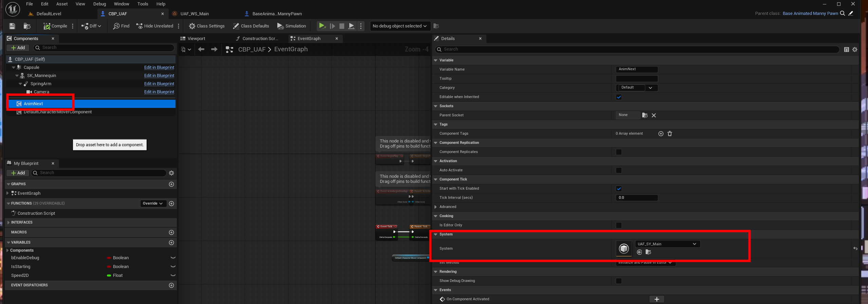This screenshot has height=304, width=868.
Task: Click Add button in My Blueprint panel
Action: pos(18,173)
